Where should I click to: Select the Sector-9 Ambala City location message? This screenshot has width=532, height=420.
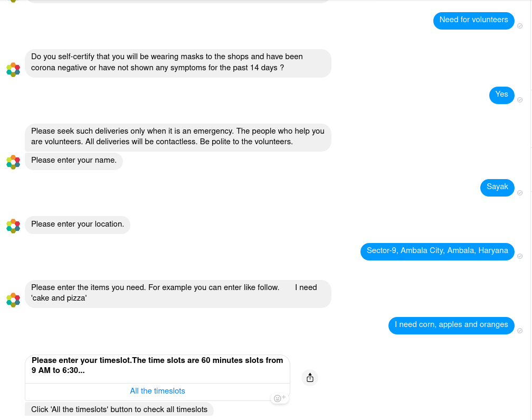point(437,251)
